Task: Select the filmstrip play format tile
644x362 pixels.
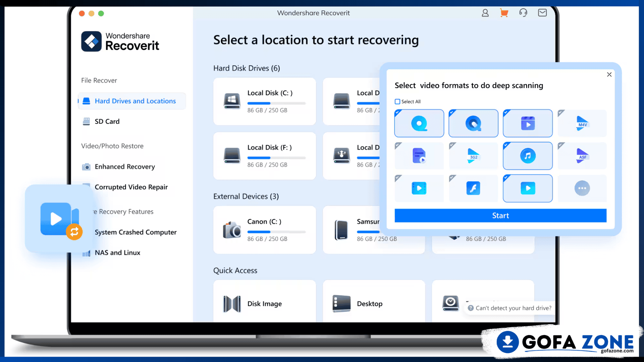Action: click(x=419, y=188)
